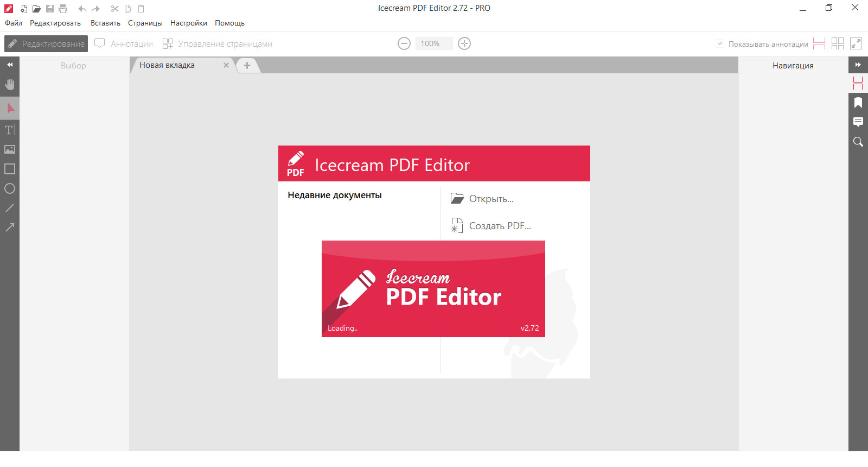Select the arrow drawing tool
The width and height of the screenshot is (868, 467).
[x=10, y=227]
